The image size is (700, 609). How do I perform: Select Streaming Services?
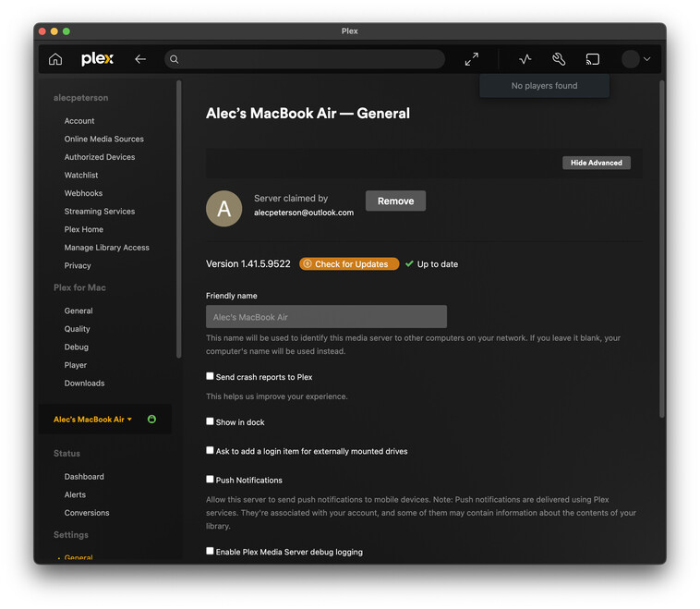tap(100, 212)
